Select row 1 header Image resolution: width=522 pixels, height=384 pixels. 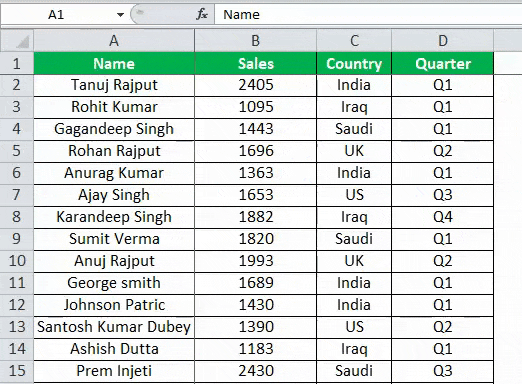(17, 63)
